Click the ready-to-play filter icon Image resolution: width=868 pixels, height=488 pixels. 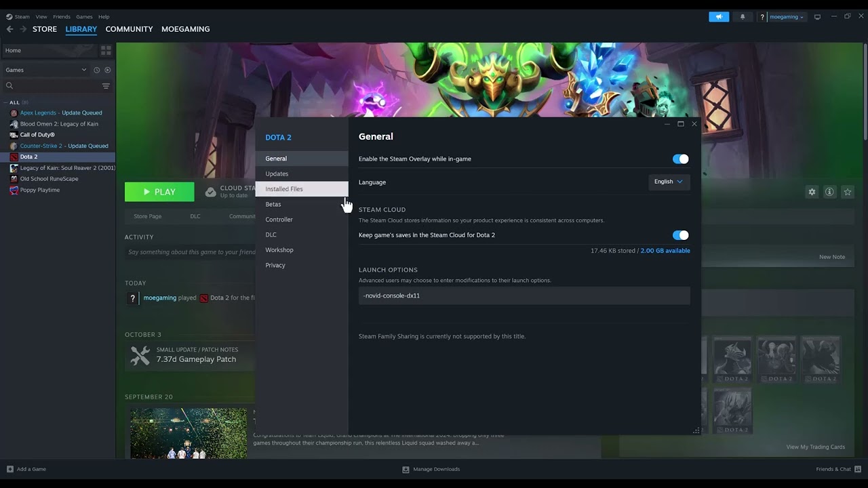coord(107,70)
